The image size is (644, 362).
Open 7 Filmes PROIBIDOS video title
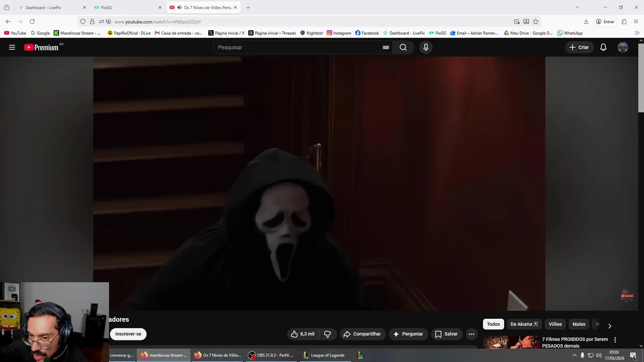tap(575, 342)
